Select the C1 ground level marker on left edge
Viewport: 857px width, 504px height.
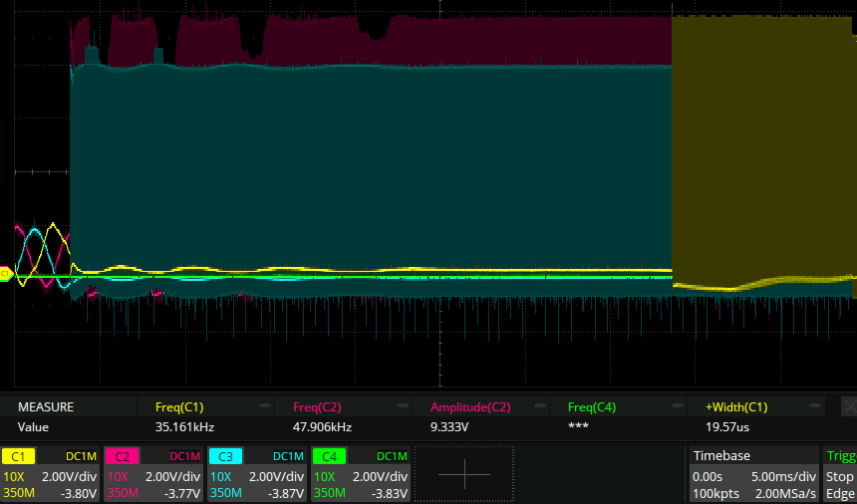coord(5,273)
